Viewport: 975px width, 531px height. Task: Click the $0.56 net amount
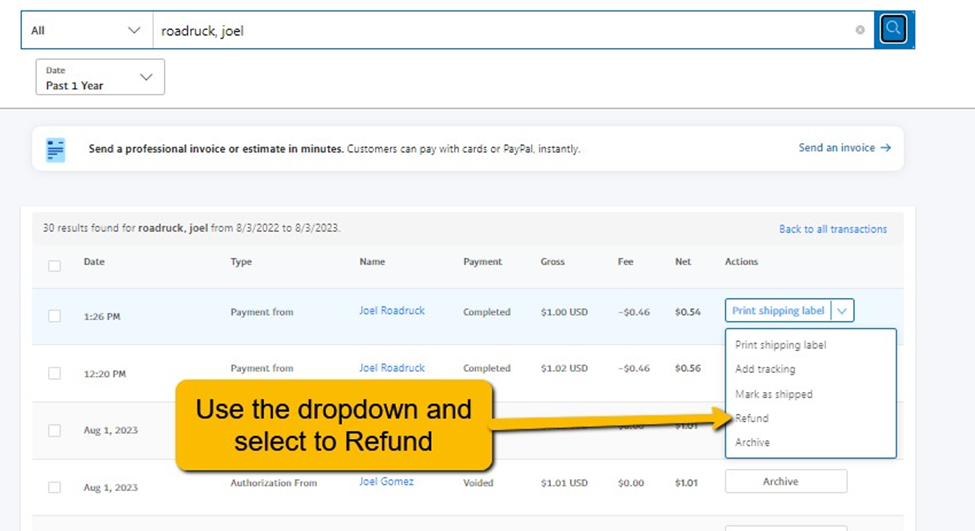pyautogui.click(x=688, y=368)
